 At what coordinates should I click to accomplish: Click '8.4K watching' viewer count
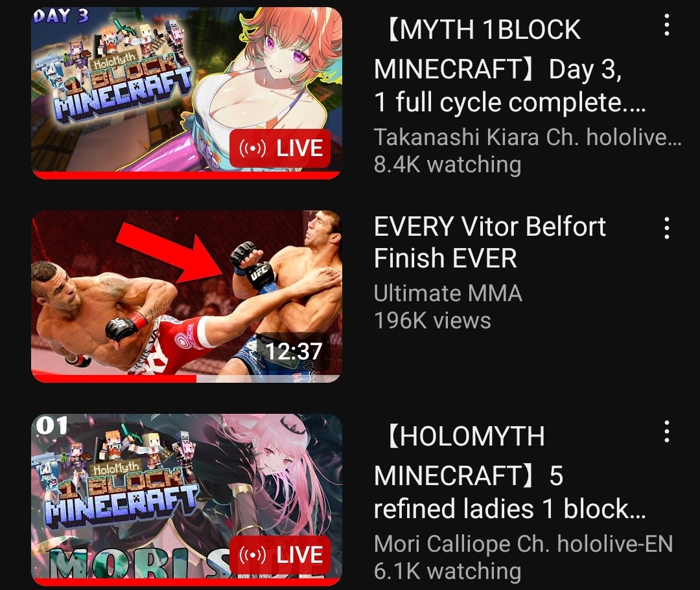pyautogui.click(x=447, y=165)
